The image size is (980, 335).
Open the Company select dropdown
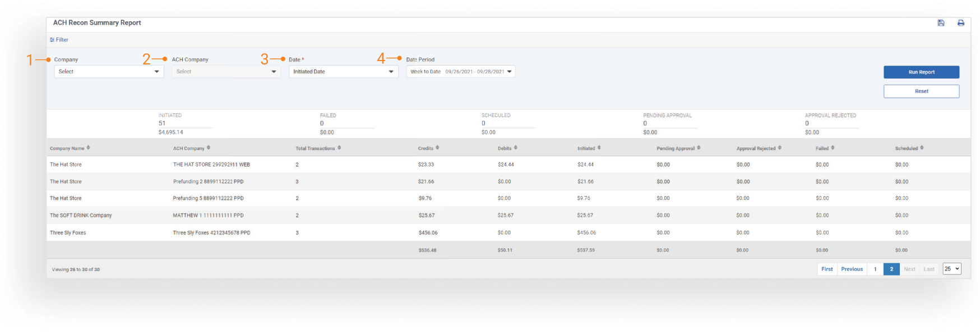point(109,72)
